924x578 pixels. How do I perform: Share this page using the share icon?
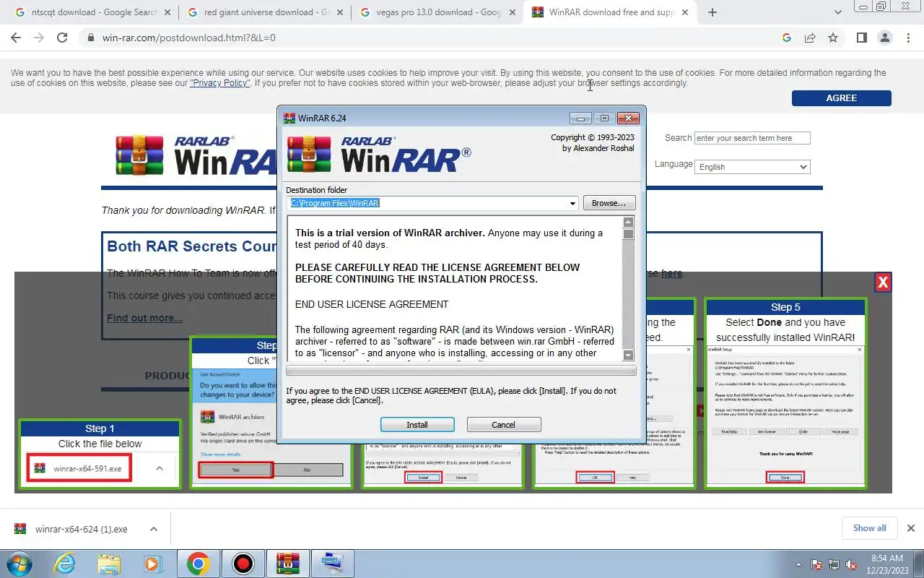tap(810, 38)
